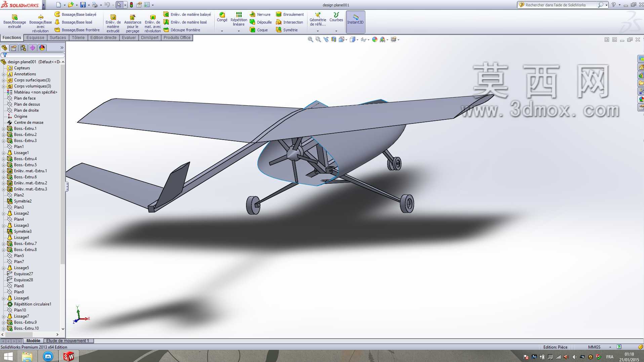Open the DisplayManager panel tab
This screenshot has height=362, width=644.
pyautogui.click(x=42, y=48)
